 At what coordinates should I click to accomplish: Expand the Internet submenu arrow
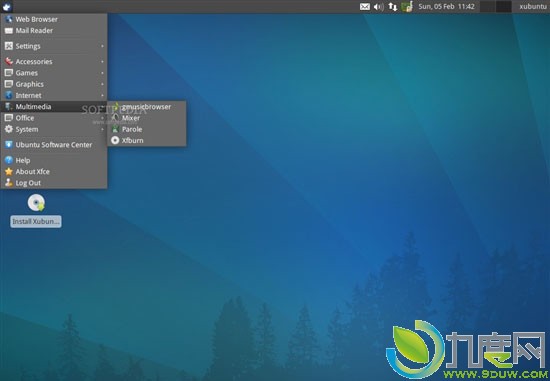coord(102,95)
